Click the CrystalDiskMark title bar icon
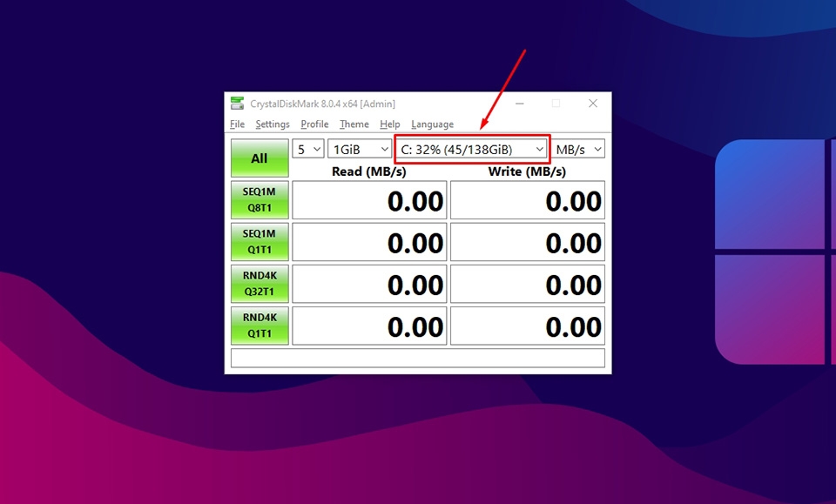Image resolution: width=836 pixels, height=504 pixels. 236,103
